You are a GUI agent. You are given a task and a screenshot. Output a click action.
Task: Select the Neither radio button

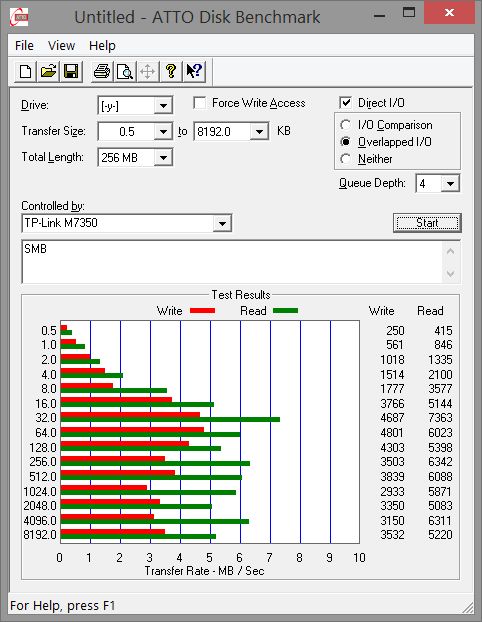(346, 159)
